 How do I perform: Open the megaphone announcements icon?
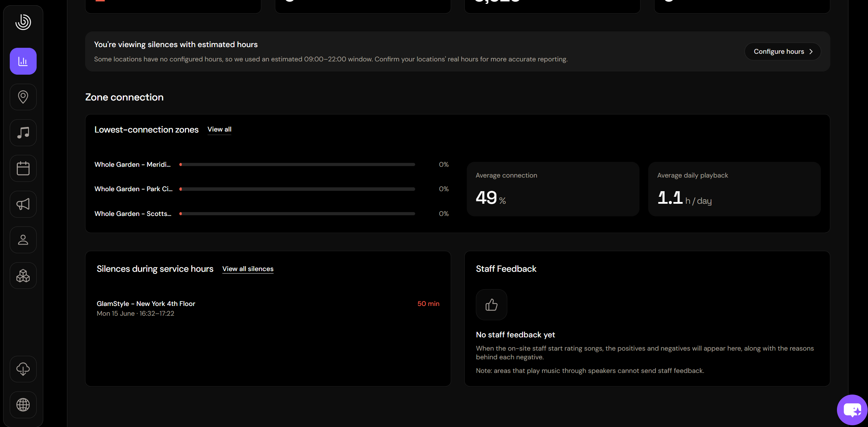[23, 204]
